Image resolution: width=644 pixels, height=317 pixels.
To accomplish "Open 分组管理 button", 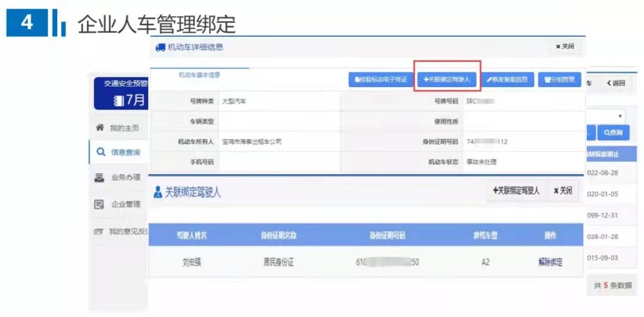I will click(559, 80).
